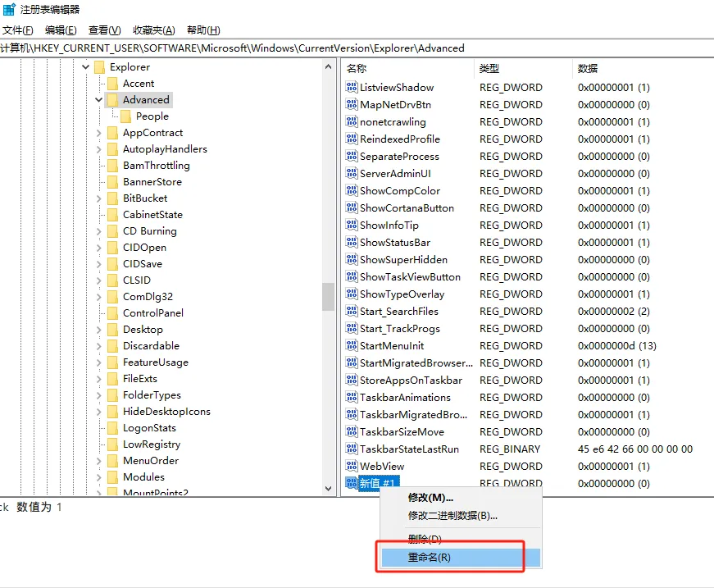
Task: Select the CabinetState key
Action: (x=152, y=215)
